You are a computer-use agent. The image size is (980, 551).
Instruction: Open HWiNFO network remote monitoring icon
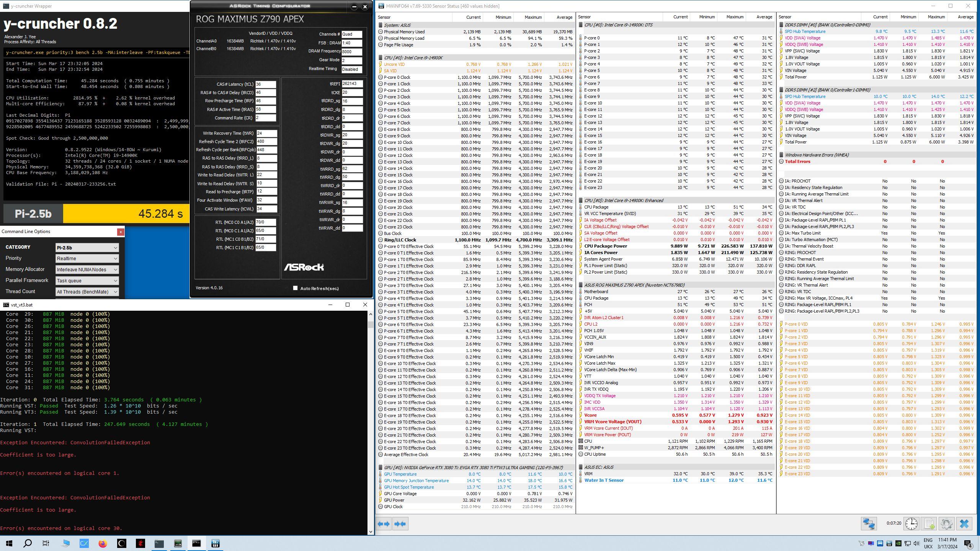pyautogui.click(x=869, y=524)
